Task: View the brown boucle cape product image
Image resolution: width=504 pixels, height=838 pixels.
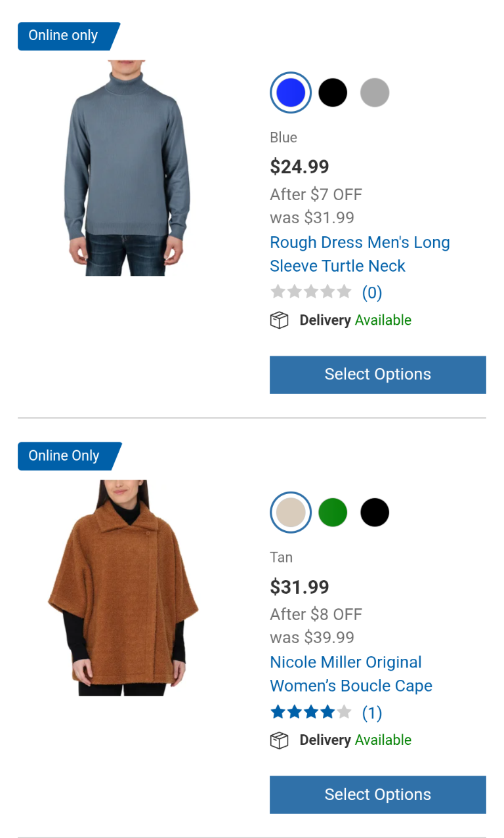Action: point(123,588)
